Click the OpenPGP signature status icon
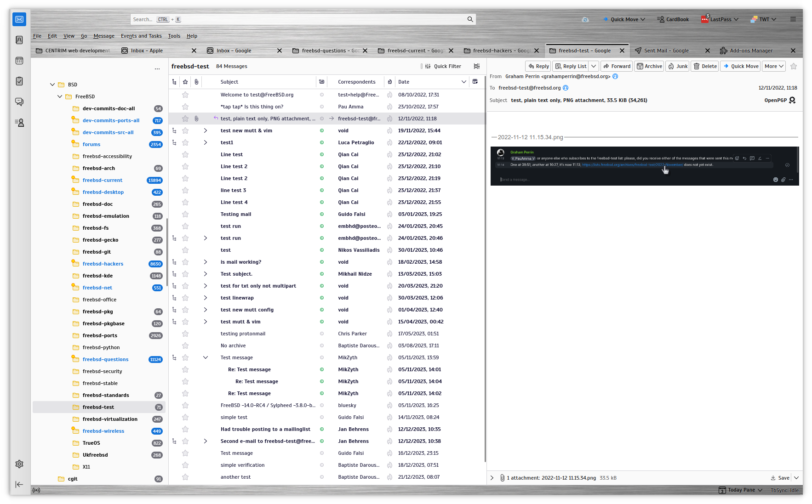The height and width of the screenshot is (504, 812). tap(792, 100)
